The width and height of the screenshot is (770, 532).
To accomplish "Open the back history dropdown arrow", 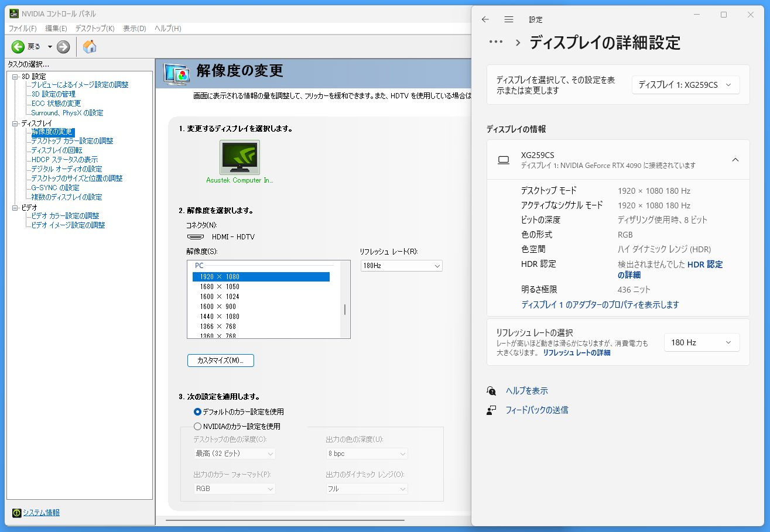I will pyautogui.click(x=50, y=47).
